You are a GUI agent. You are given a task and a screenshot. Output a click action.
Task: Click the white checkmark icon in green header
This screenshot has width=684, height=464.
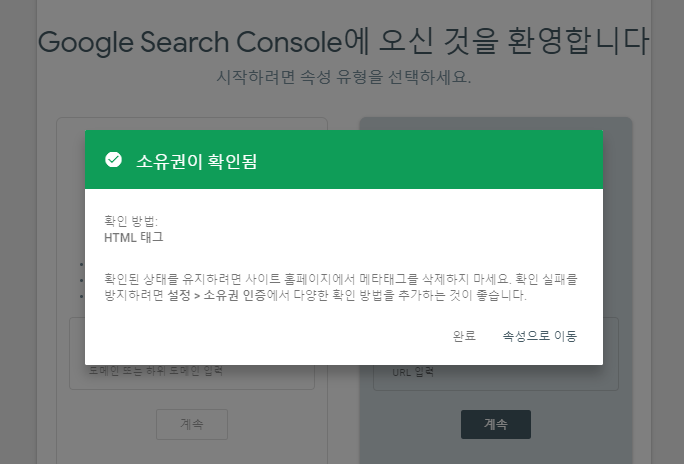(x=113, y=160)
